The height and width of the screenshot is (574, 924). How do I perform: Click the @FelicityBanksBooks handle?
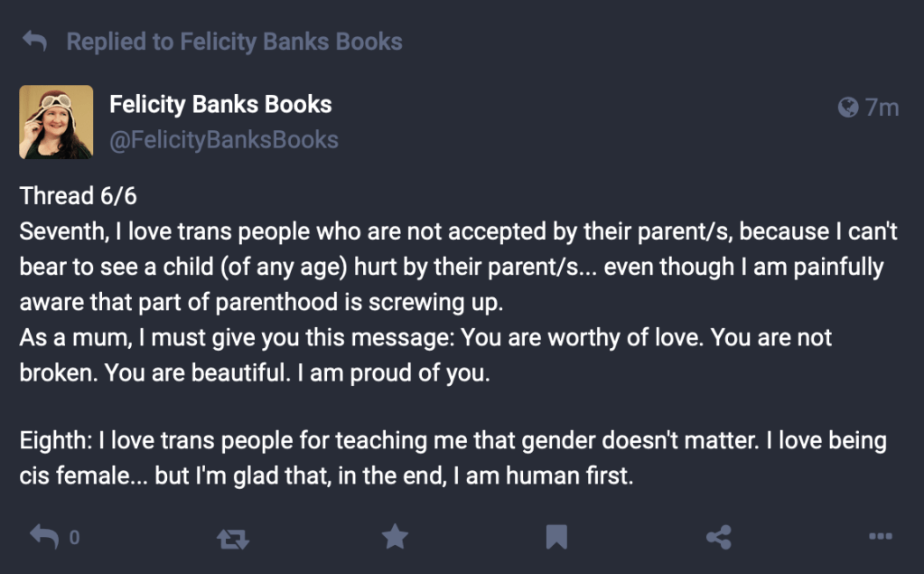click(224, 140)
